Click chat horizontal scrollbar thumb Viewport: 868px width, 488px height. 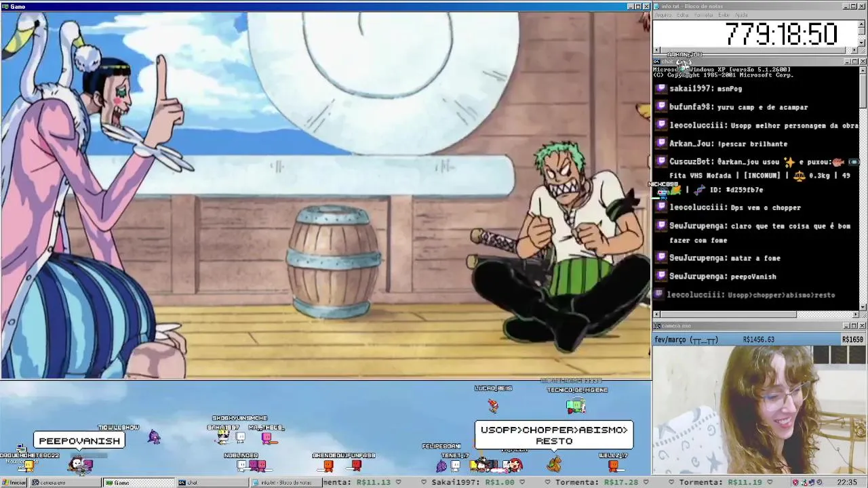coord(729,314)
